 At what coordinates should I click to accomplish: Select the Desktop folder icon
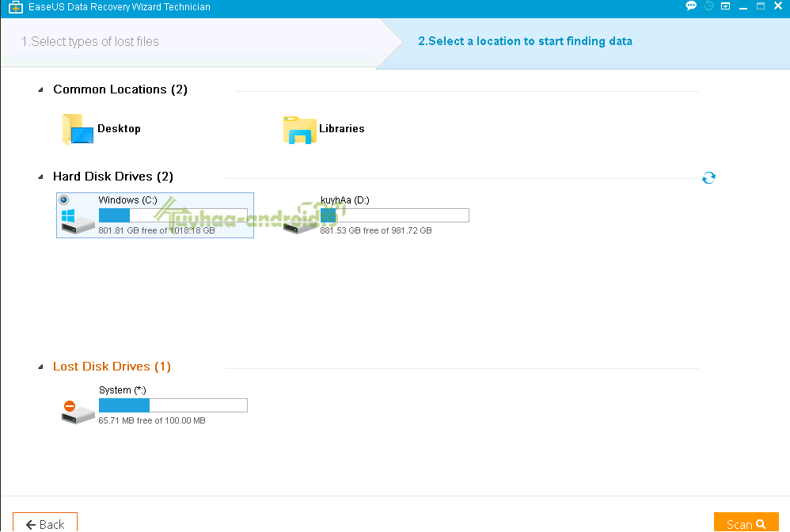point(78,130)
